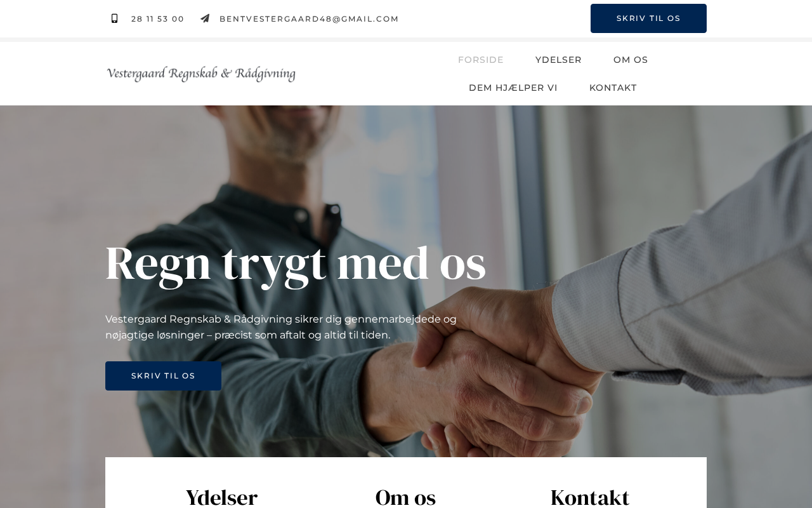Image resolution: width=812 pixels, height=508 pixels.
Task: Open the Ydelser card heading
Action: pos(221,497)
